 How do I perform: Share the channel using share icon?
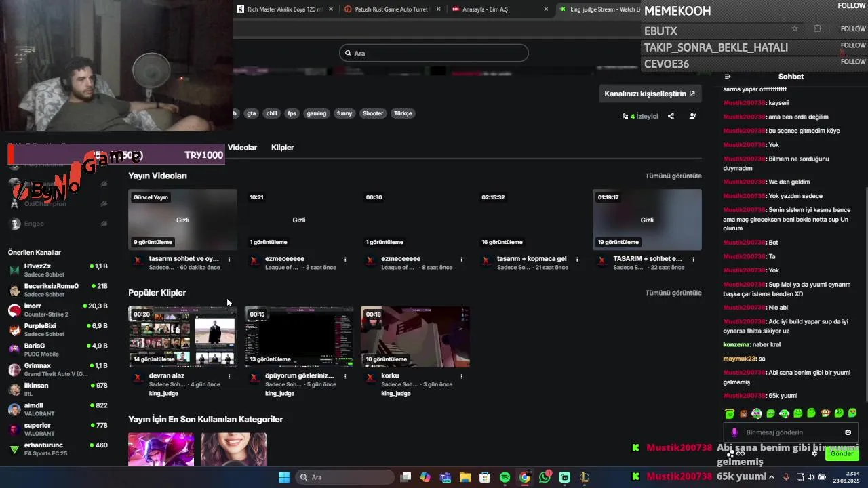(x=671, y=116)
